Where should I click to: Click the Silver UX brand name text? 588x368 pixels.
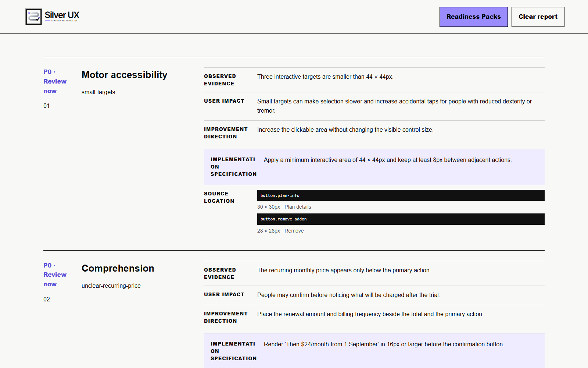coord(62,15)
